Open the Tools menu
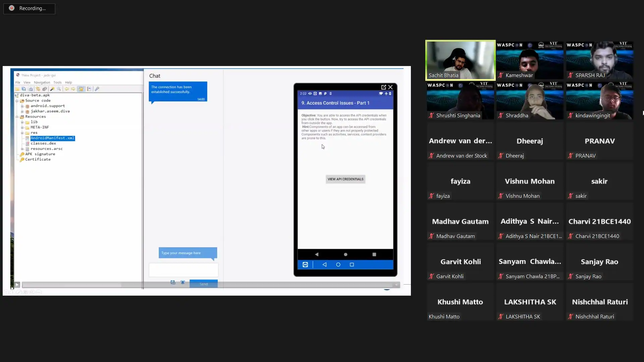Image resolution: width=644 pixels, height=362 pixels. click(x=57, y=82)
